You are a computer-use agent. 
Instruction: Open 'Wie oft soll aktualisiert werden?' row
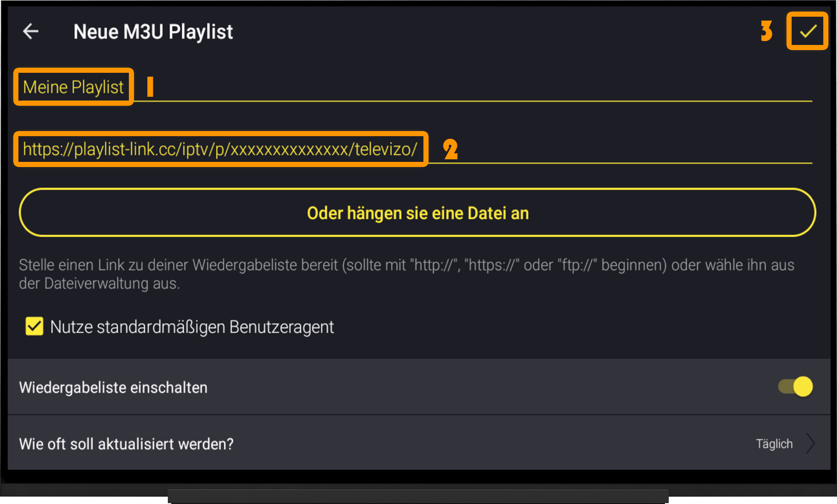[x=418, y=443]
